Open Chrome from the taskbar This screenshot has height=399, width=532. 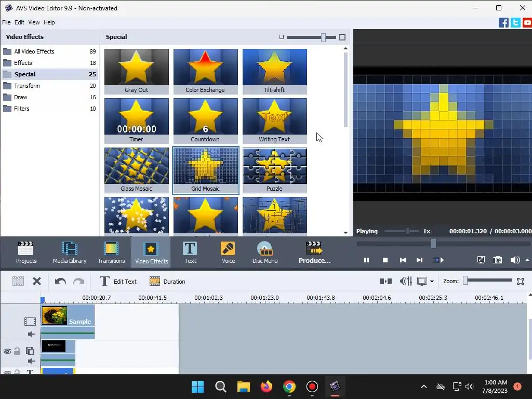pyautogui.click(x=289, y=387)
